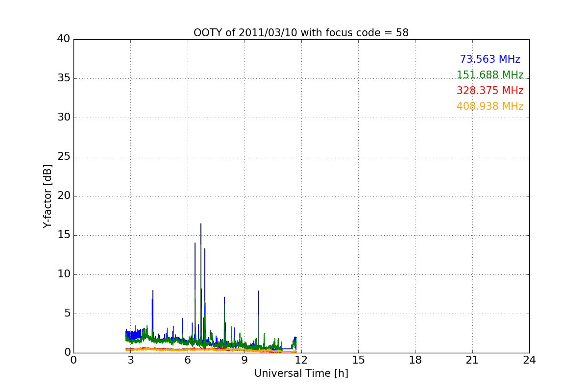This screenshot has width=588, height=392.
Task: Select the orange 408.938 MHz legend label
Action: tap(490, 106)
